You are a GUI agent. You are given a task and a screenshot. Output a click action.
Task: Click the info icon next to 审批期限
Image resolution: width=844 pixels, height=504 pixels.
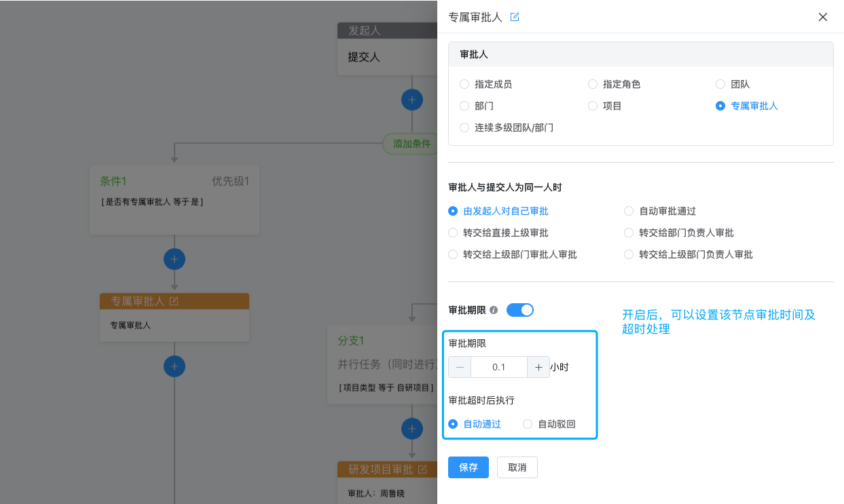pos(494,310)
